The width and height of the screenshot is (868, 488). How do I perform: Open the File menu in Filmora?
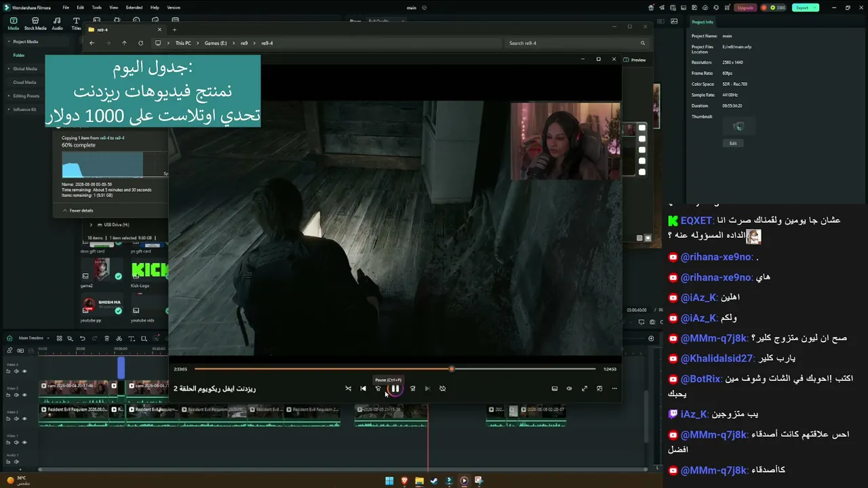click(66, 7)
